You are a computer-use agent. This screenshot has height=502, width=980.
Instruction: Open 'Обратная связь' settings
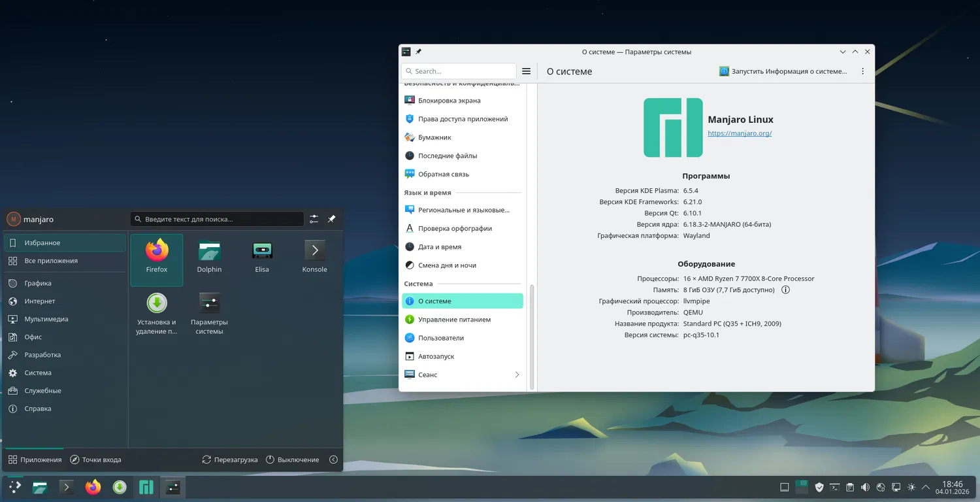(463, 174)
